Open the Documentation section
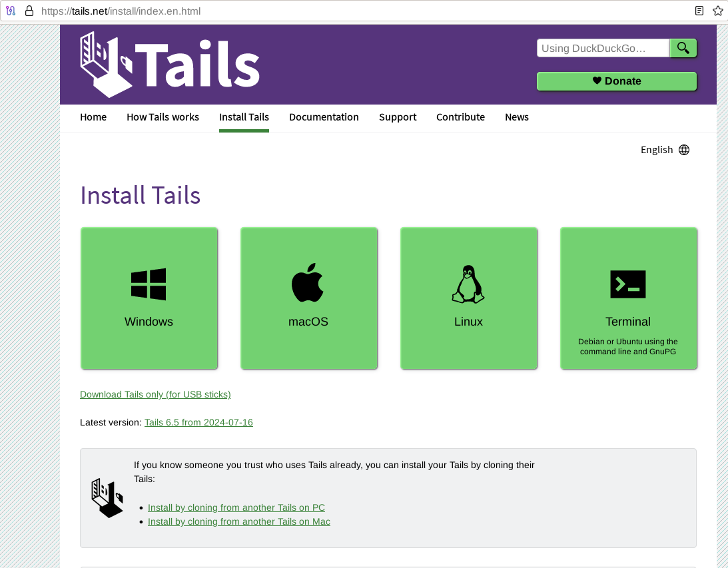Viewport: 728px width, 568px height. (x=324, y=117)
